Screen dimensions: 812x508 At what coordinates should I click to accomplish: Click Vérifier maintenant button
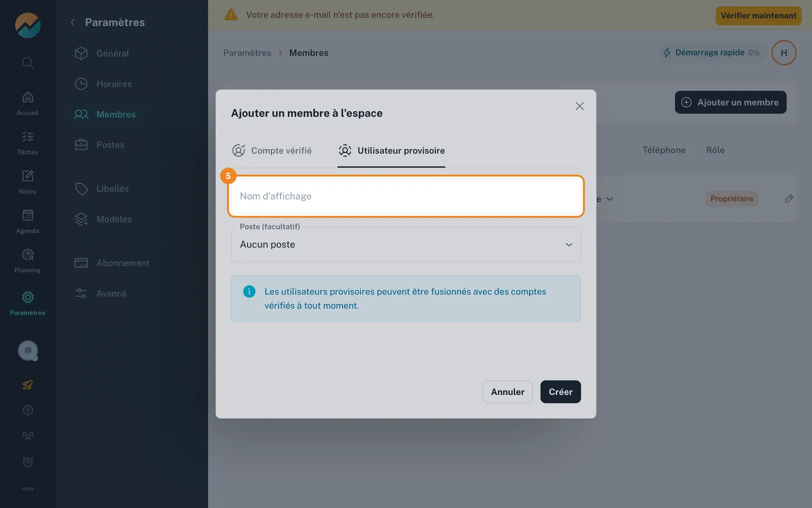click(758, 16)
